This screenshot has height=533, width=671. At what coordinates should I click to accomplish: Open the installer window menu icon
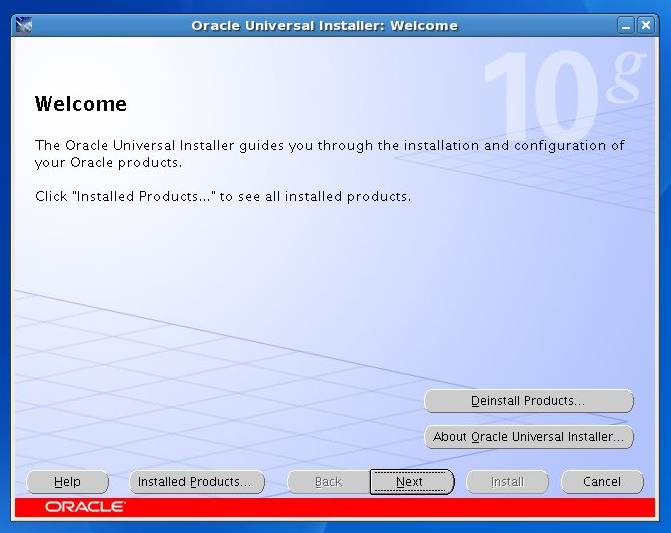[24, 25]
